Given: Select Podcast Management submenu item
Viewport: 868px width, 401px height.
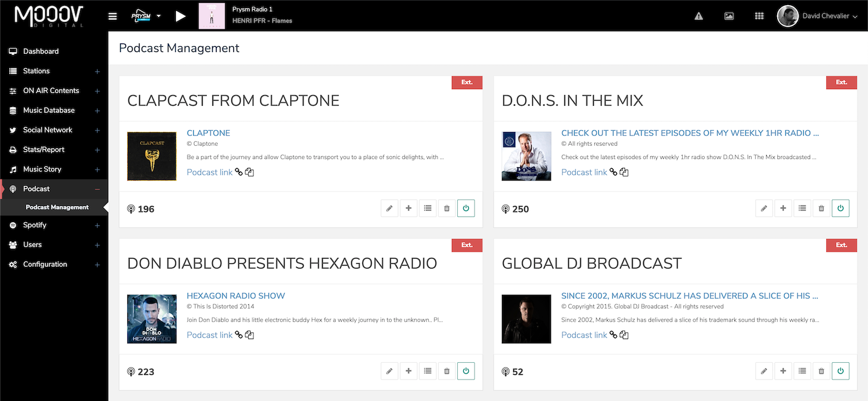Looking at the screenshot, I should pos(57,207).
